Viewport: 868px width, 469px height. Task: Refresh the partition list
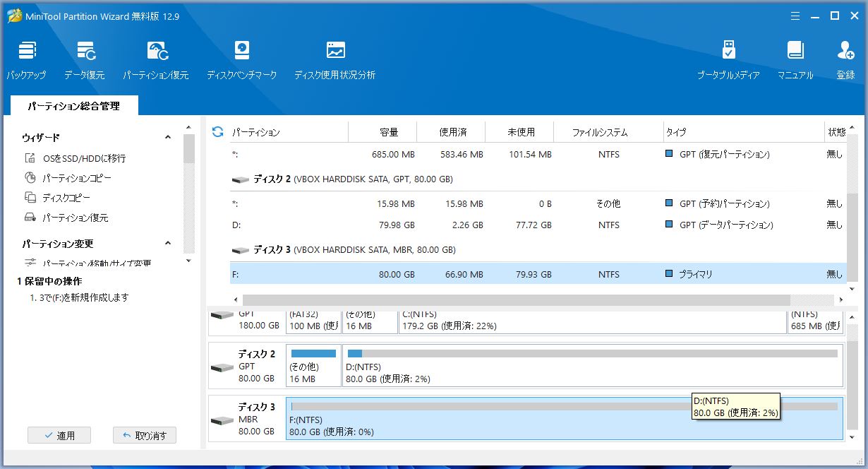[x=217, y=131]
